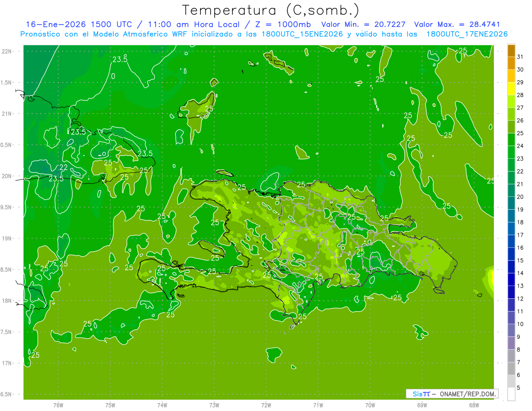
Task: Click the '18N' latitude axis label
Action: coord(7,301)
